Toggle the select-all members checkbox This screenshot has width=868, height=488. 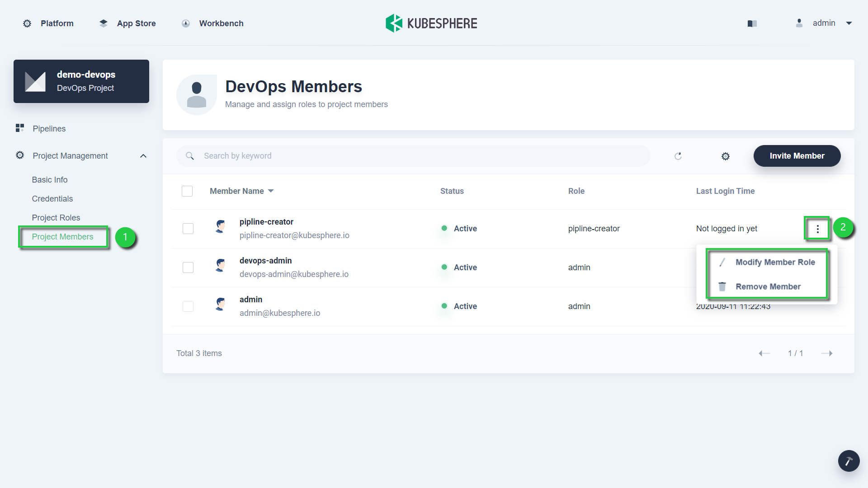click(x=187, y=191)
